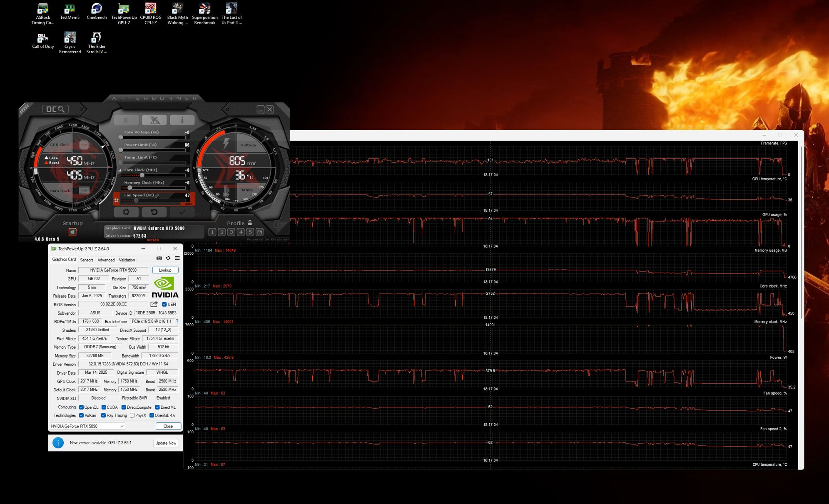Enable the PhysX checkbox
Viewport: 829px width, 504px height.
click(132, 415)
